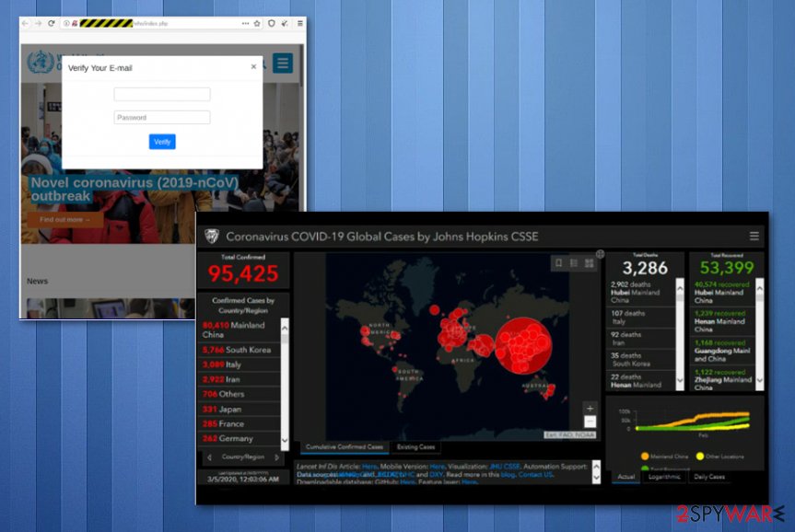This screenshot has height=532, width=795.
Task: Select Iran in confirmed cases list
Action: [x=239, y=379]
